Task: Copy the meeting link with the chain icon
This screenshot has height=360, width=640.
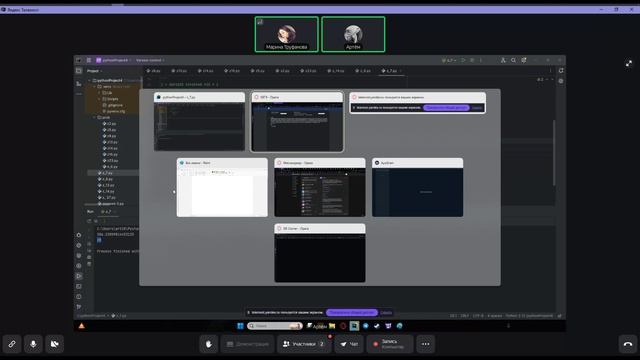Action: [x=12, y=344]
